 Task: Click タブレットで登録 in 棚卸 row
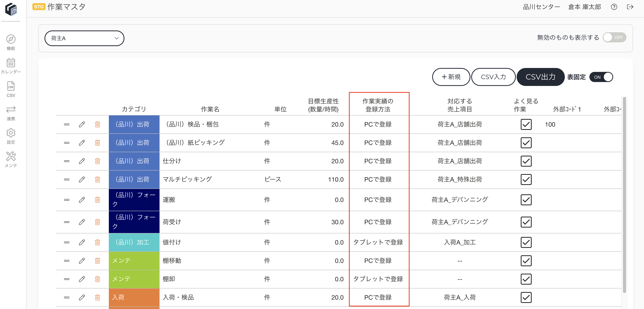click(x=378, y=279)
